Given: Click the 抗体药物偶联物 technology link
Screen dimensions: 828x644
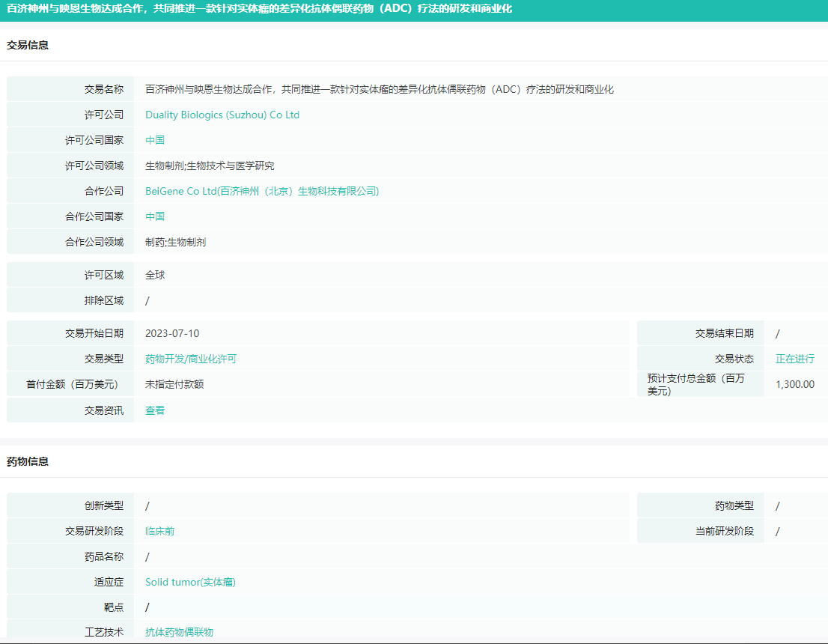Looking at the screenshot, I should (x=179, y=632).
